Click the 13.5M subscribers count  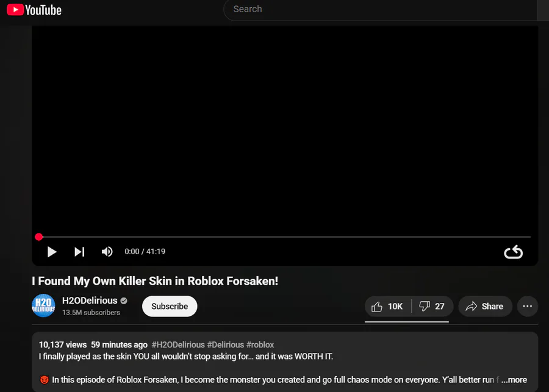pos(91,313)
